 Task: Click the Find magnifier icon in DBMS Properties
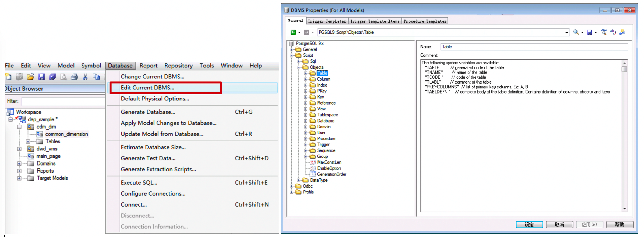(576, 32)
